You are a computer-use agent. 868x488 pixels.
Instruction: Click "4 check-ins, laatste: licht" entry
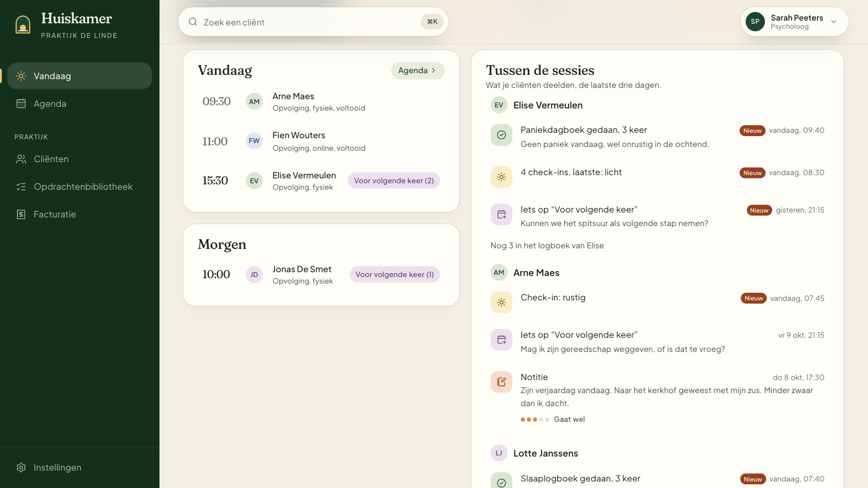pyautogui.click(x=658, y=177)
